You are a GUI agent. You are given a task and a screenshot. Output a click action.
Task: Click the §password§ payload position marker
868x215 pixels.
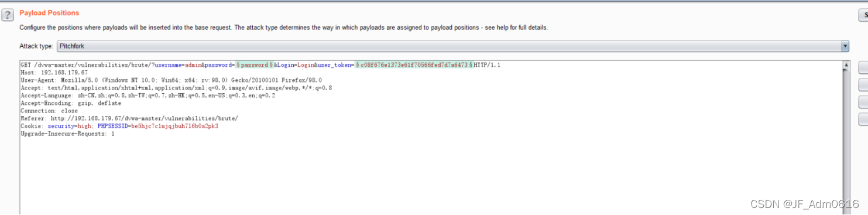(255, 65)
